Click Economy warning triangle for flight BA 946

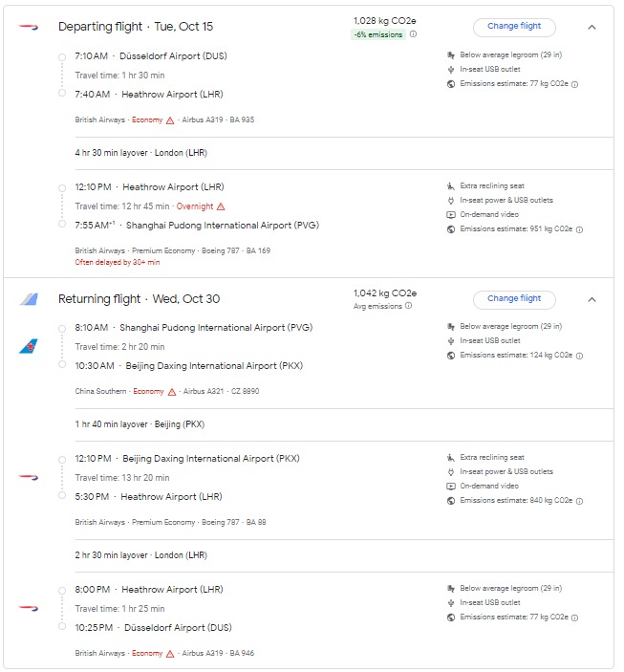coord(170,654)
